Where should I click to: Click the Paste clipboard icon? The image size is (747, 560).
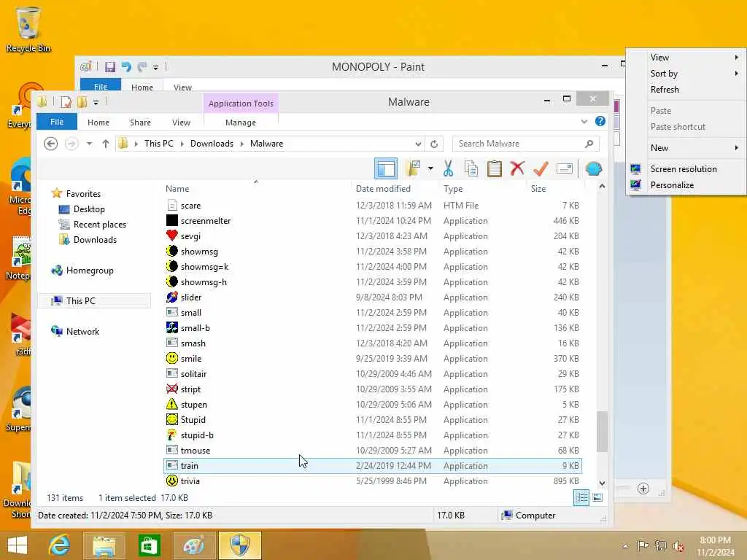(494, 168)
